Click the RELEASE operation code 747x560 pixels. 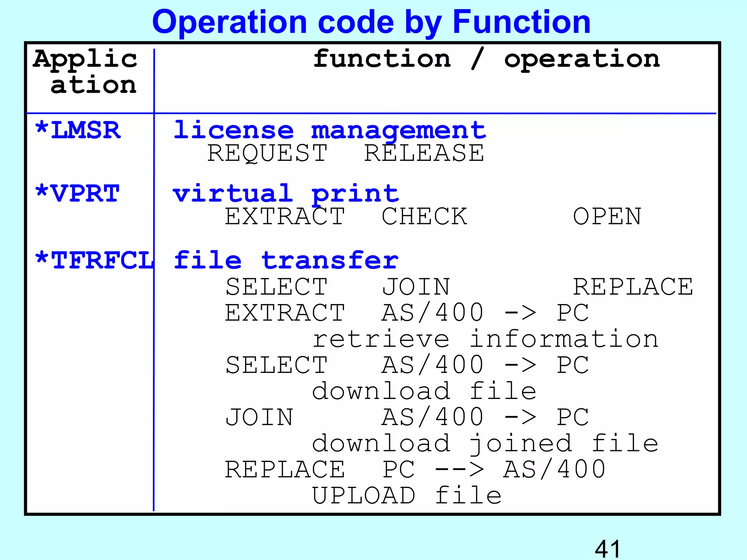click(x=424, y=153)
